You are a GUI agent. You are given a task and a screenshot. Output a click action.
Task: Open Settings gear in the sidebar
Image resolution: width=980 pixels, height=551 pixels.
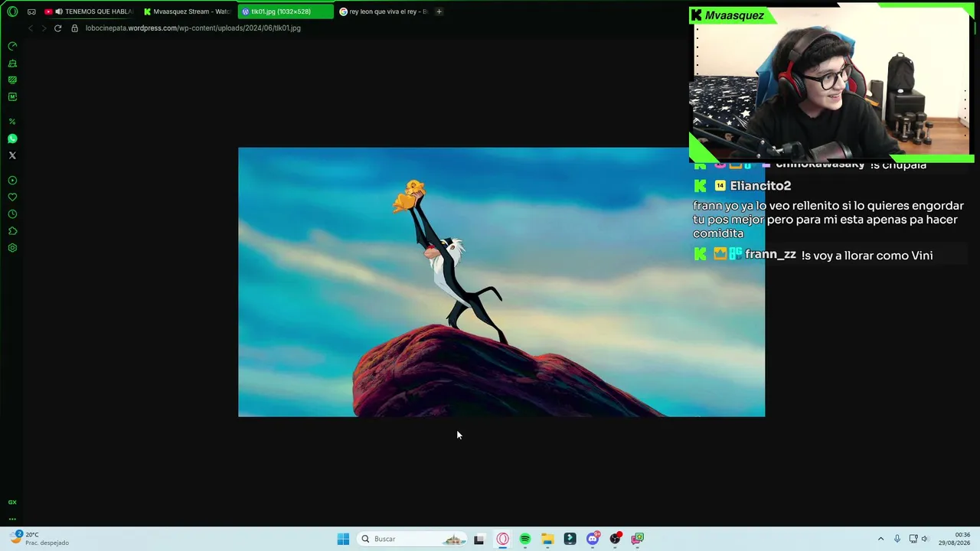point(12,248)
